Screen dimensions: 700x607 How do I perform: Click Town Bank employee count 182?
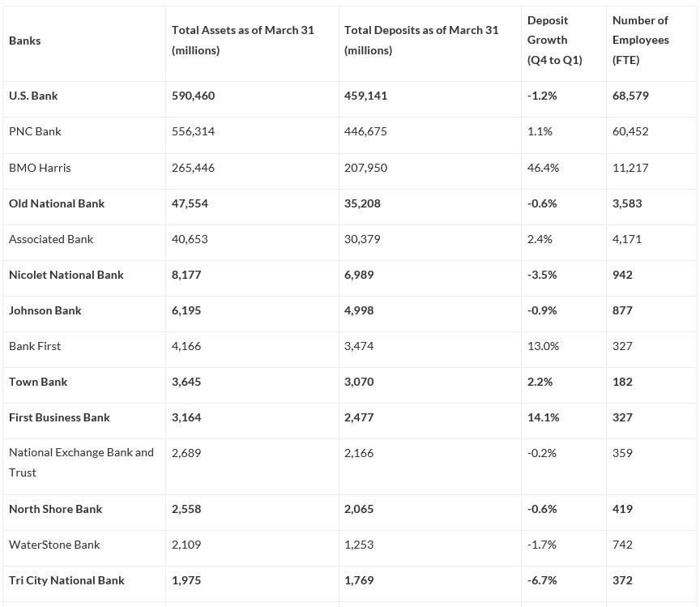click(x=622, y=382)
